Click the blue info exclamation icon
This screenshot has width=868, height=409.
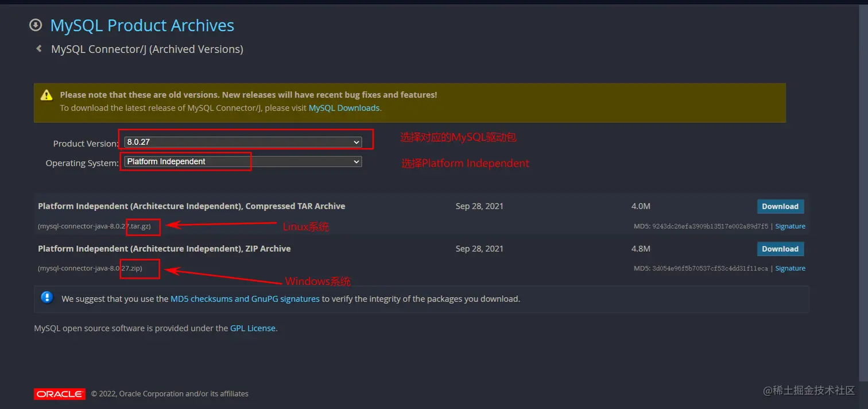[47, 298]
